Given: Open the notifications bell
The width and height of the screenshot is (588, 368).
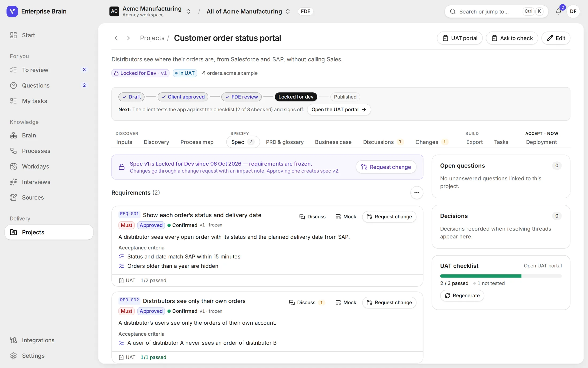Looking at the screenshot, I should pyautogui.click(x=558, y=11).
